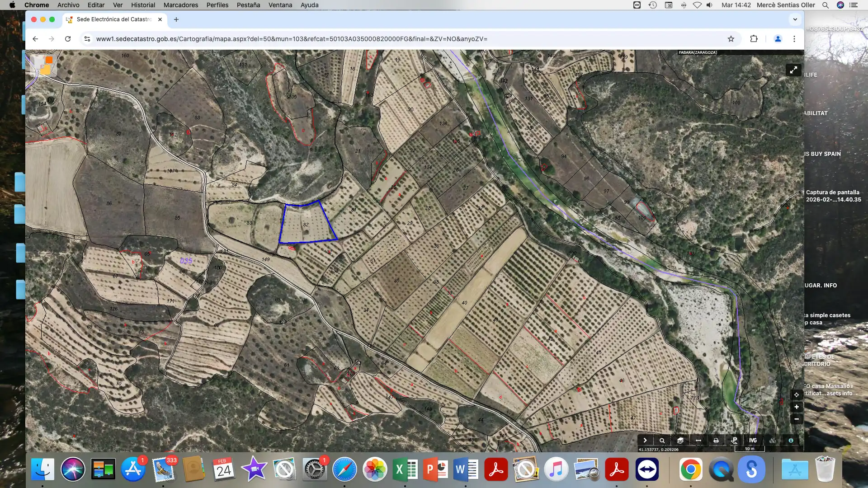Open the Historial menu
This screenshot has height=488, width=868.
pyautogui.click(x=143, y=5)
